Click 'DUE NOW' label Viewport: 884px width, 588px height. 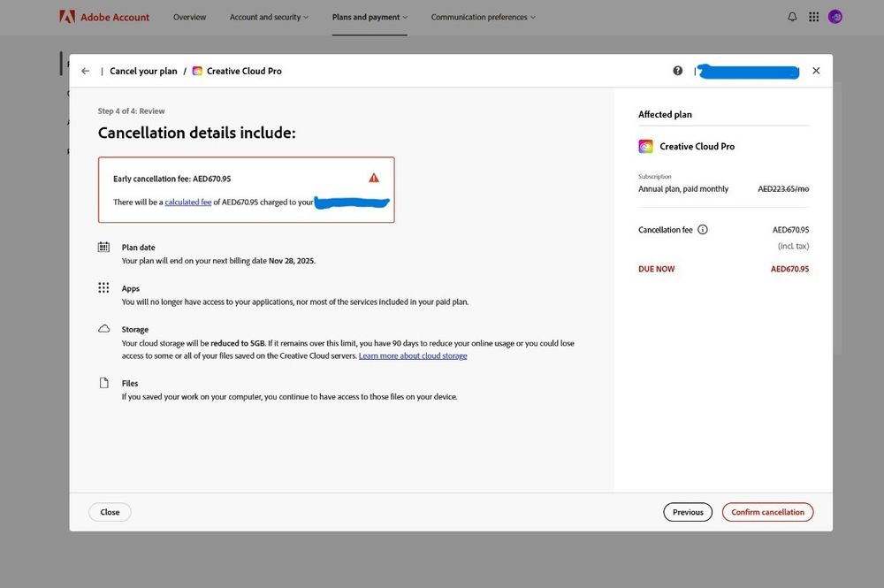656,269
